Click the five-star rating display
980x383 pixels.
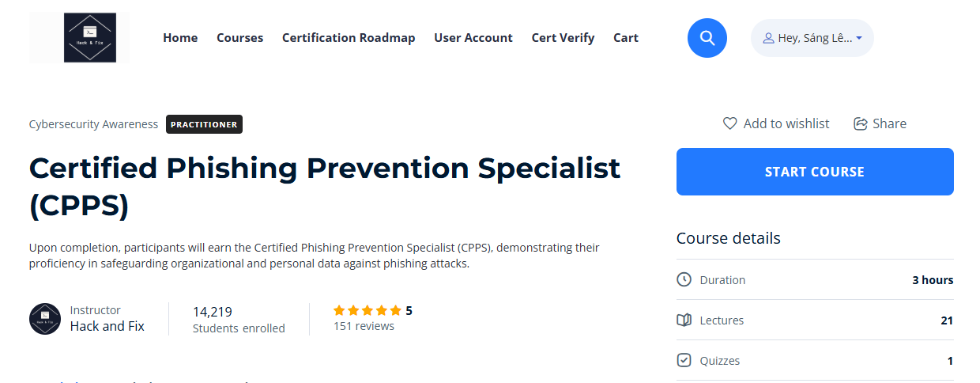pos(367,310)
